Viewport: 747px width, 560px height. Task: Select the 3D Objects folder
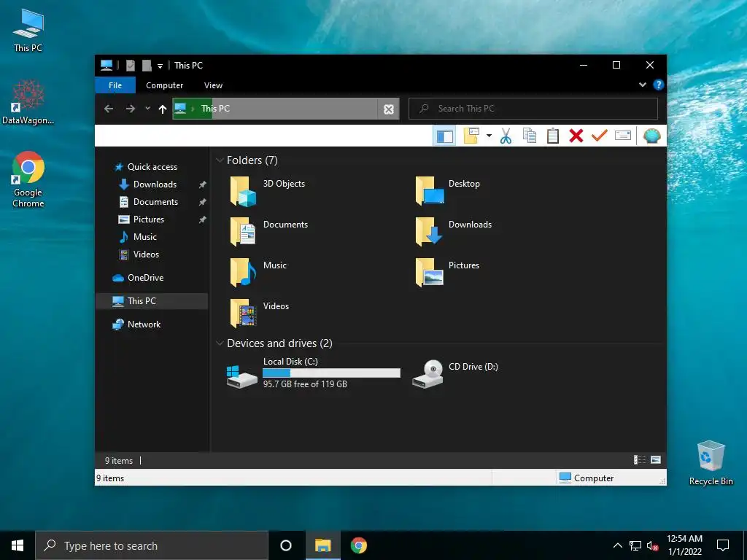point(267,192)
